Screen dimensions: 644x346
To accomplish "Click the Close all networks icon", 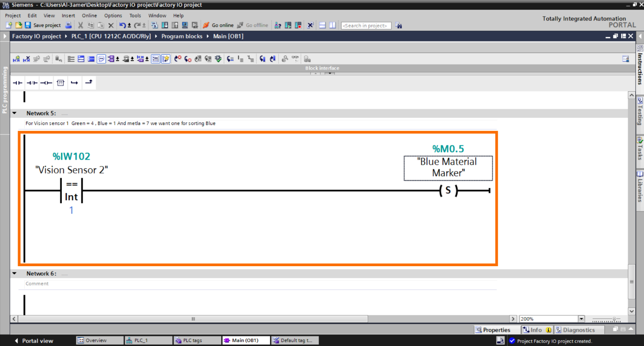I will click(91, 59).
